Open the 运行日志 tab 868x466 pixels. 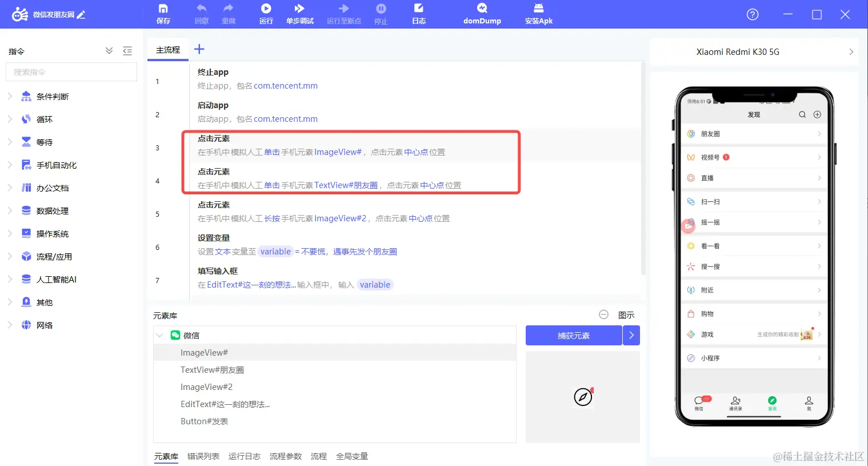pyautogui.click(x=245, y=456)
